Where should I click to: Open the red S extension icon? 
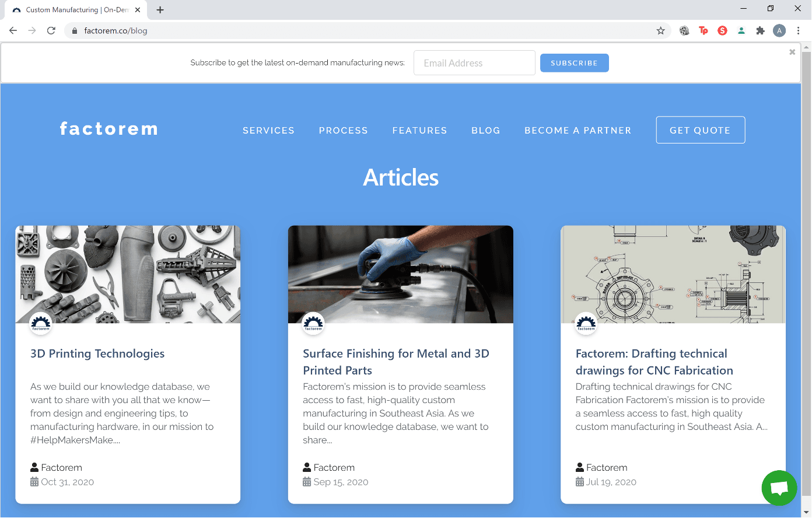(722, 30)
